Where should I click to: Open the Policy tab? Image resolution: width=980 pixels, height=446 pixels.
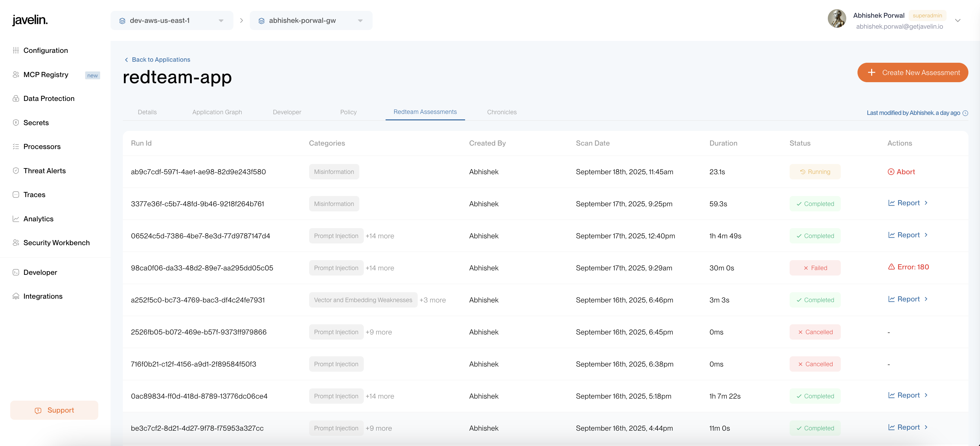[348, 112]
